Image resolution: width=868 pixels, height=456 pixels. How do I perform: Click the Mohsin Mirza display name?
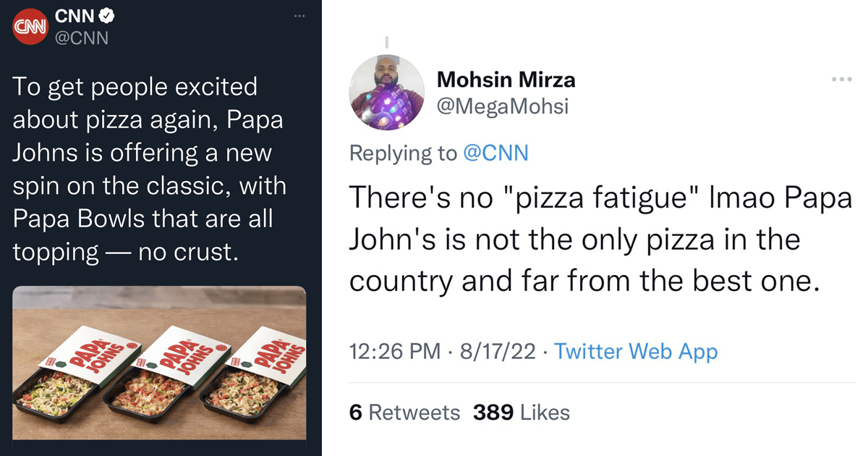pos(506,80)
